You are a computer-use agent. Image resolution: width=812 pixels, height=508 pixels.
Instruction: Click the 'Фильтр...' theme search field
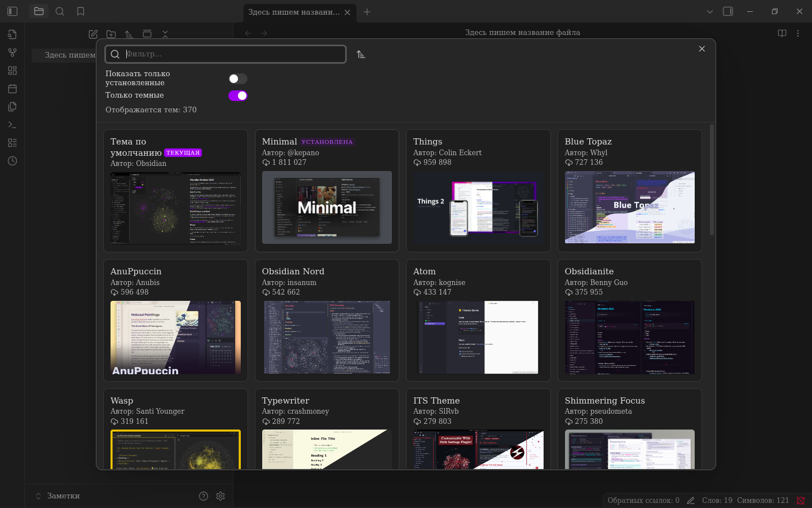point(233,54)
